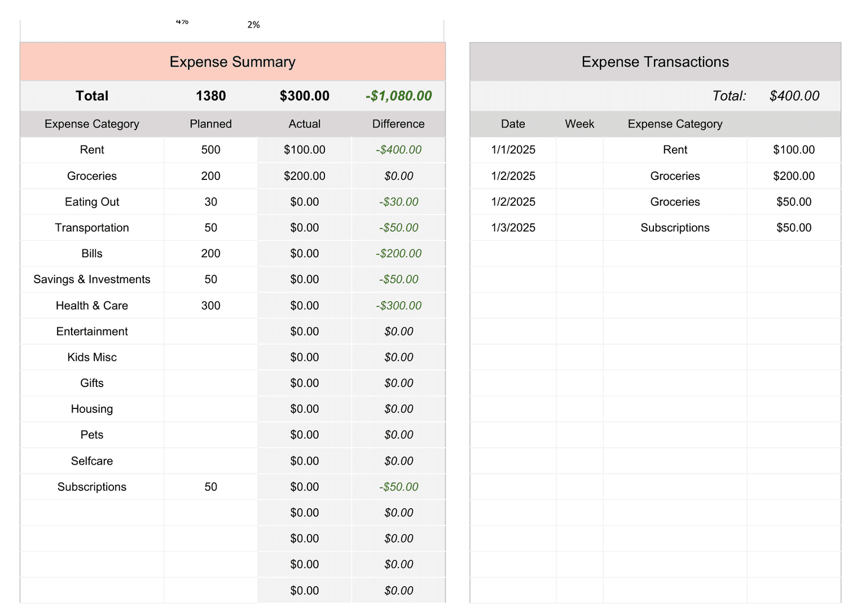Viewport: 861px width, 616px height.
Task: Click the Rent transaction amount $100.00
Action: tap(794, 149)
